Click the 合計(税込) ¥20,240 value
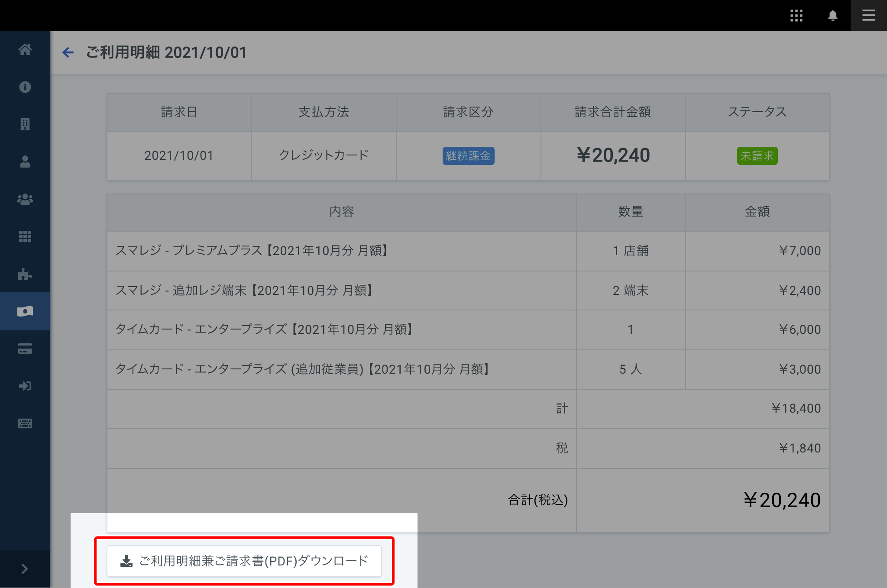The image size is (887, 588). (782, 500)
